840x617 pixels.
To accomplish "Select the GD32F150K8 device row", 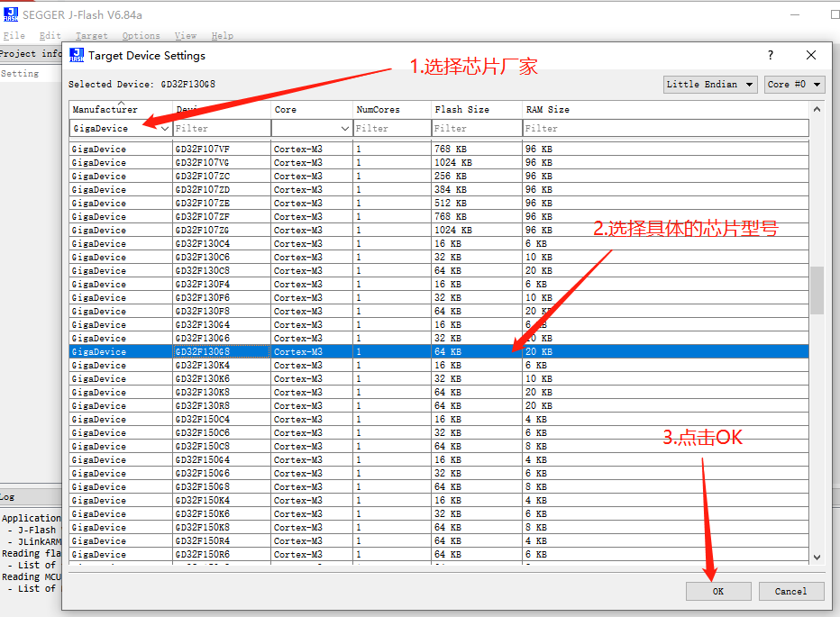I will 439,527.
